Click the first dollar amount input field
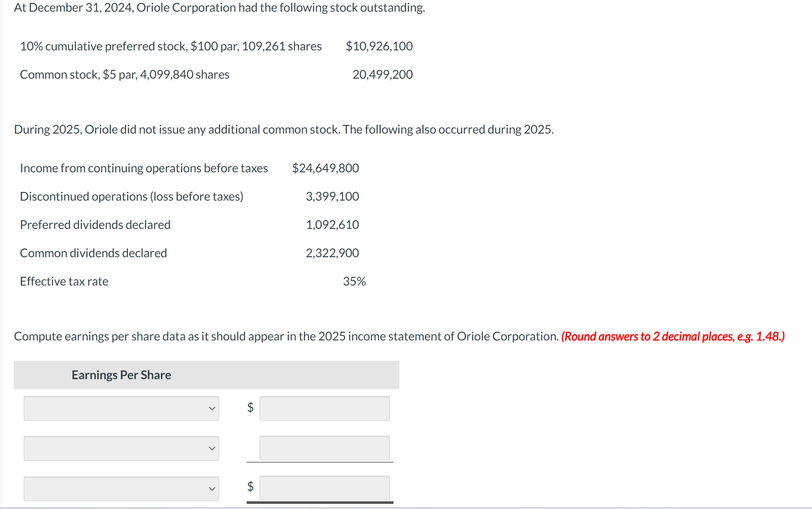This screenshot has width=812, height=509. (324, 408)
